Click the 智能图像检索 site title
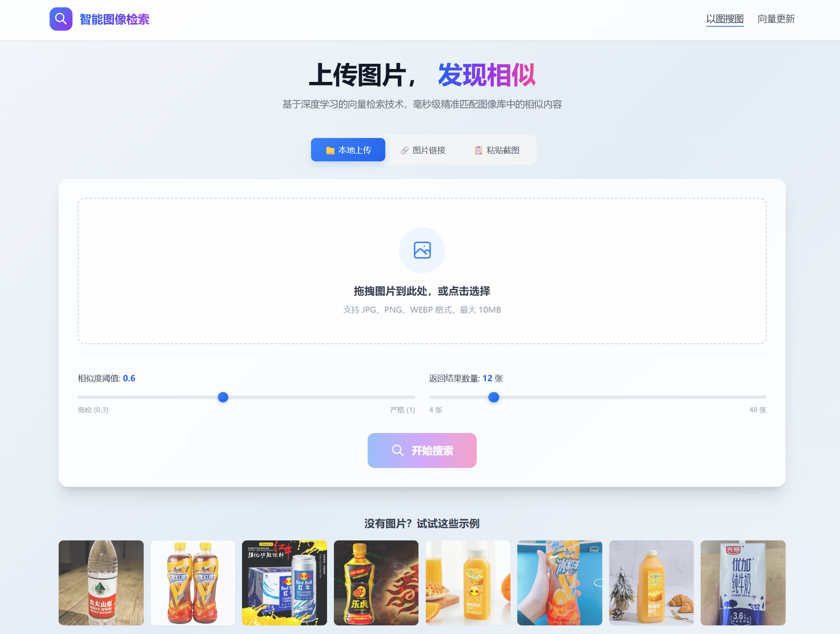Image resolution: width=840 pixels, height=634 pixels. coord(114,19)
